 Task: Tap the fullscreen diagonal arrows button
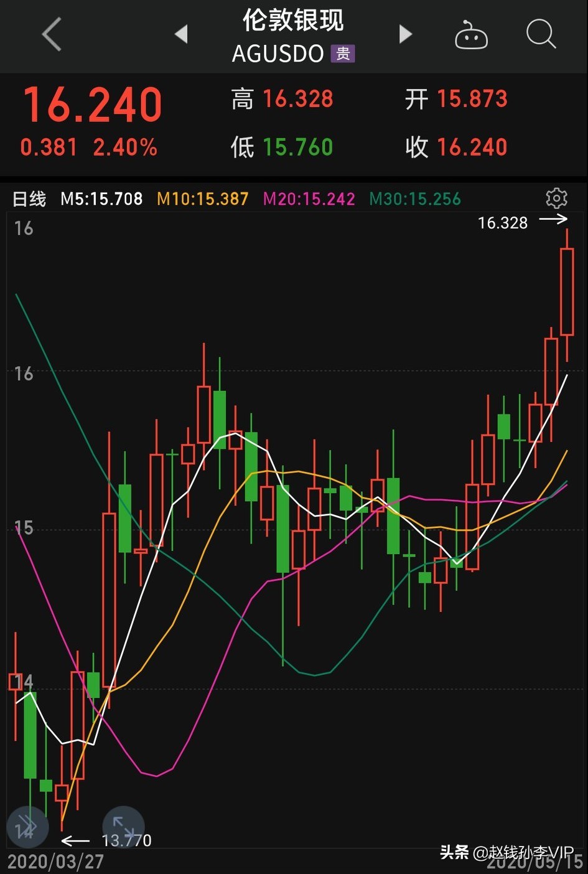click(x=123, y=827)
